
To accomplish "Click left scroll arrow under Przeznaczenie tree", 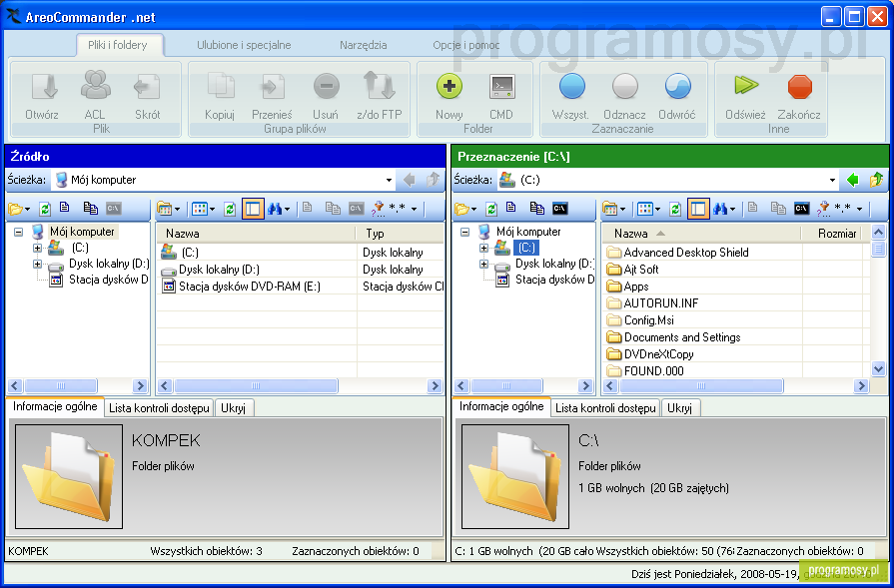I will [x=462, y=386].
